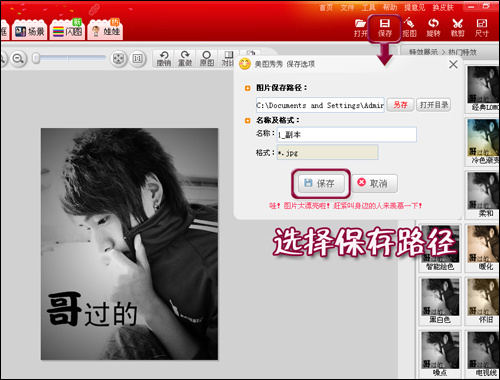The height and width of the screenshot is (380, 500).
Task: Open the 尺寸 resize tool
Action: tap(482, 27)
